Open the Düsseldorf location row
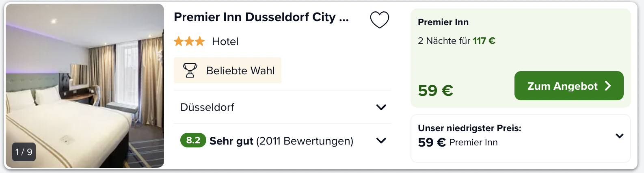The image size is (644, 173). click(283, 107)
